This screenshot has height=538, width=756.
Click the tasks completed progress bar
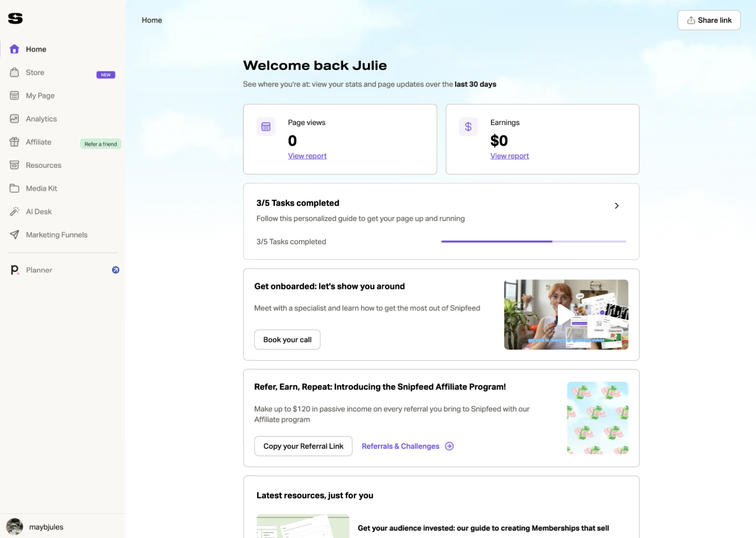click(x=533, y=242)
